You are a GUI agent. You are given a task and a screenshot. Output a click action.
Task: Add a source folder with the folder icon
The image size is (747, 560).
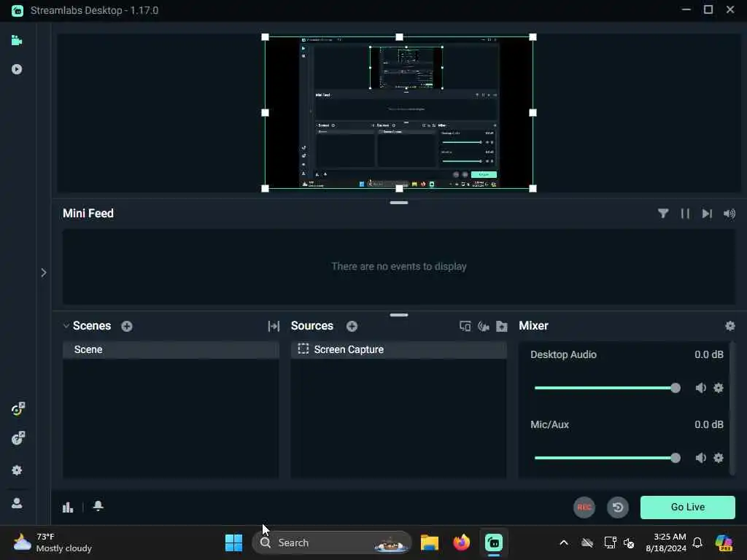coord(502,326)
